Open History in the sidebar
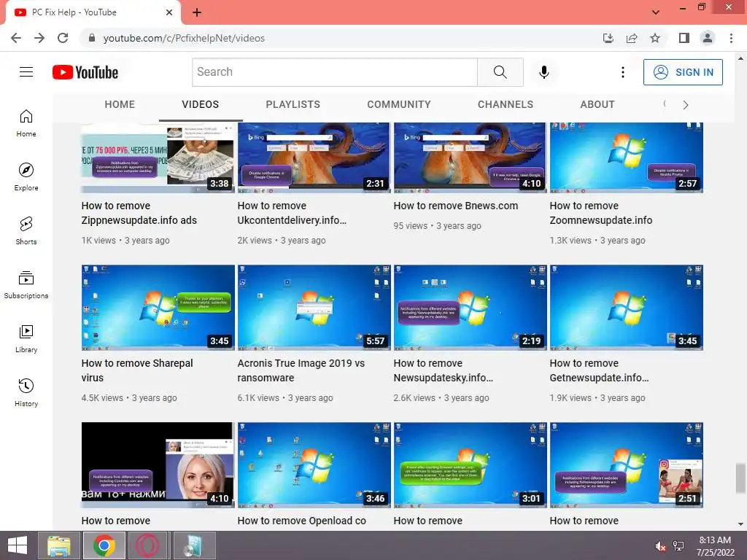747x560 pixels. pos(26,392)
